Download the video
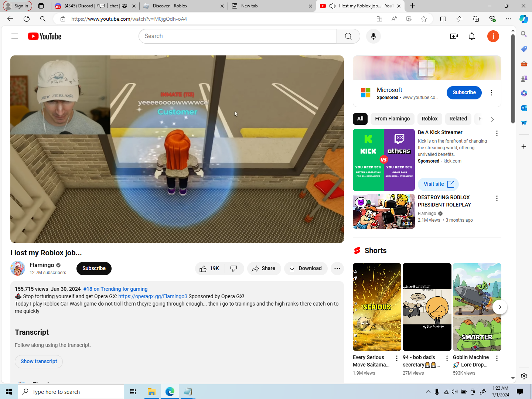Viewport: 532px width, 399px height. click(x=306, y=269)
